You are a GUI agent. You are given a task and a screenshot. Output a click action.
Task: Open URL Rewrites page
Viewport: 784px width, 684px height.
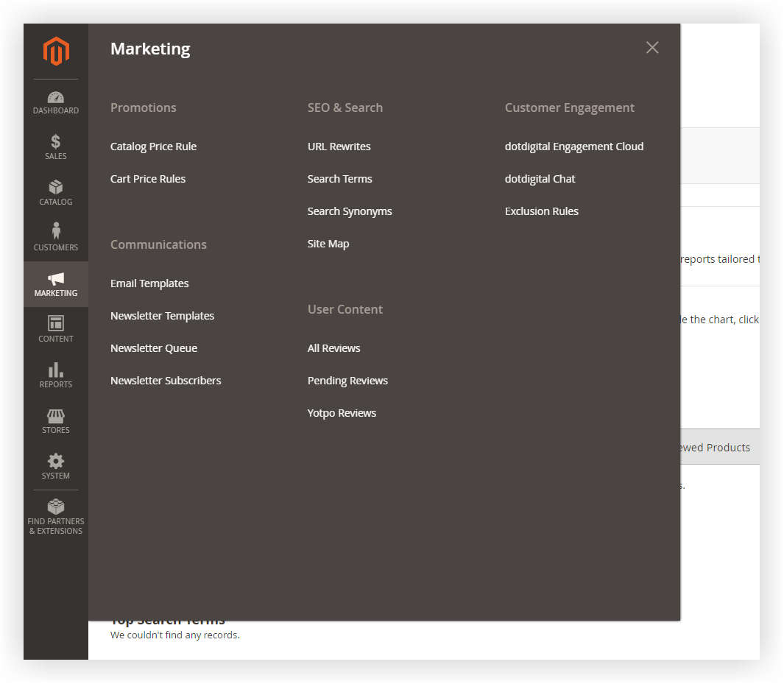(x=339, y=147)
